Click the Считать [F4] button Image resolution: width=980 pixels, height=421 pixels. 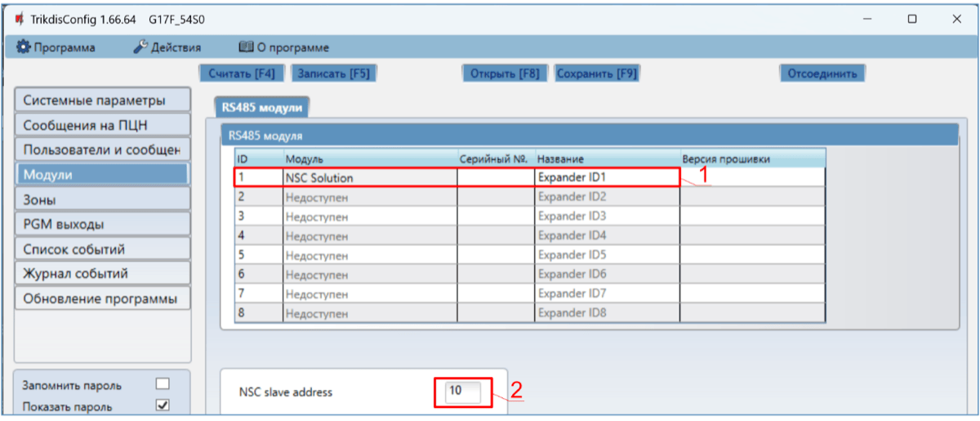[x=242, y=74]
